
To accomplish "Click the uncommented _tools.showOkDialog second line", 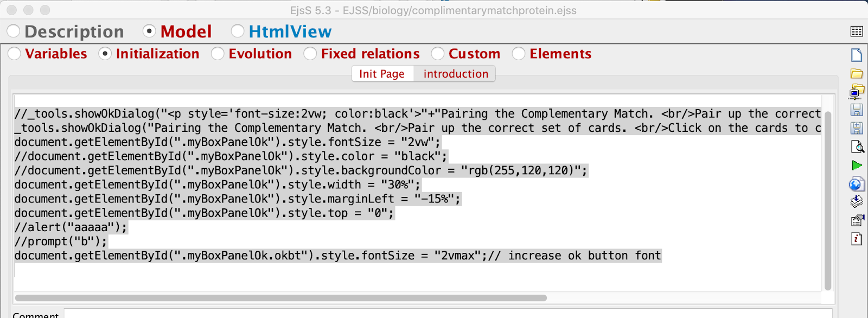I will pos(418,128).
